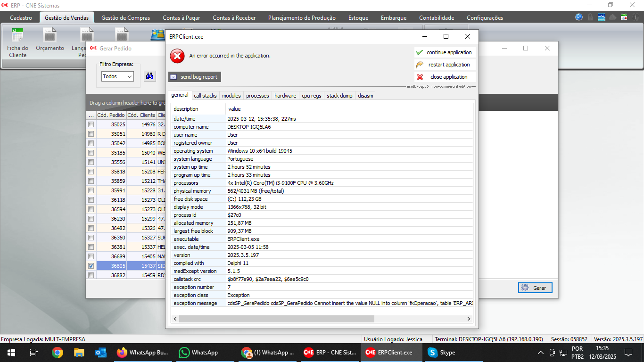Click the calendar icon in top-right header

click(x=624, y=17)
